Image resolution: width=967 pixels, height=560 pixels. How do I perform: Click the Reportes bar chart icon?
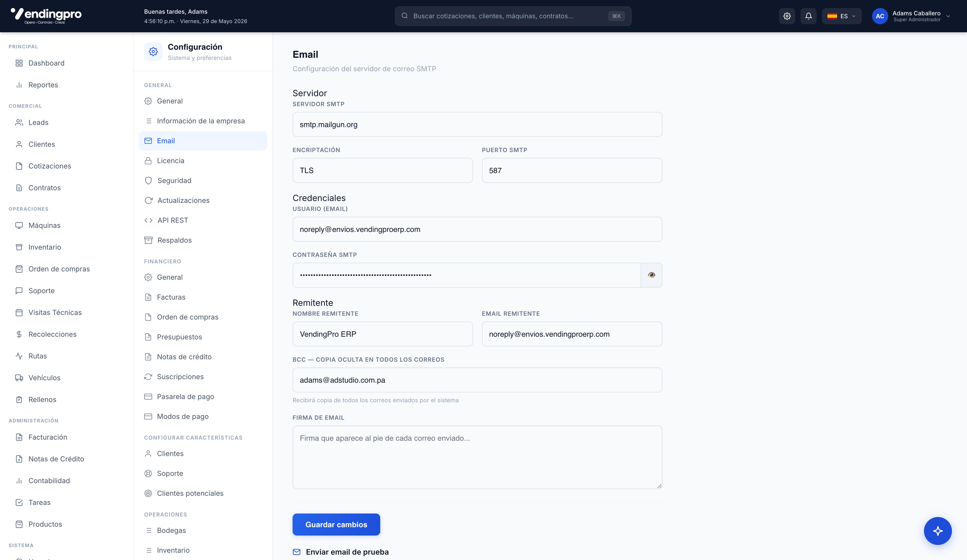(19, 85)
